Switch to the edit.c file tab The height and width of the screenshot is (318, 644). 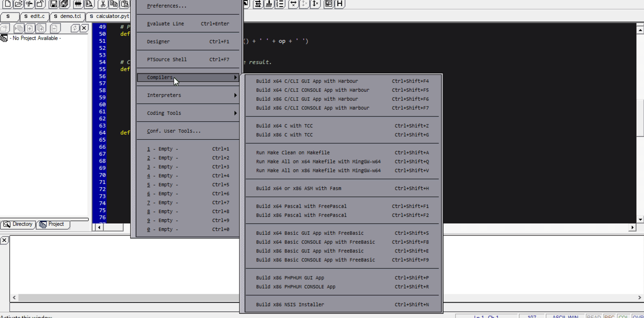(34, 16)
